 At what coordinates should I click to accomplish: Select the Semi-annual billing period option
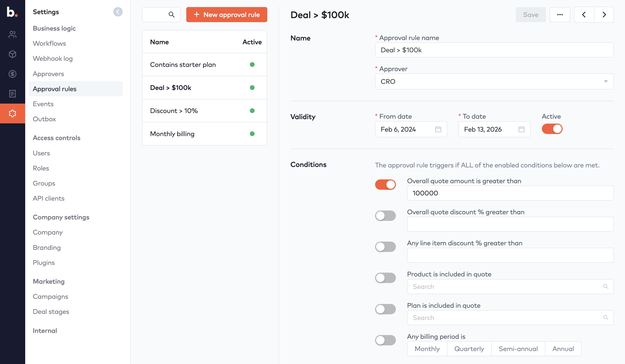click(x=518, y=349)
